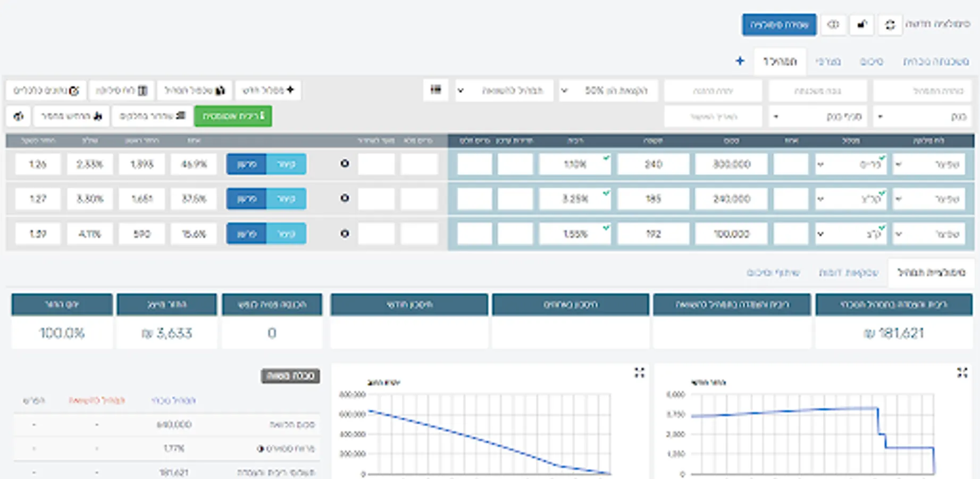Click the refresh arrows icon at top right
This screenshot has height=479, width=980.
click(890, 25)
